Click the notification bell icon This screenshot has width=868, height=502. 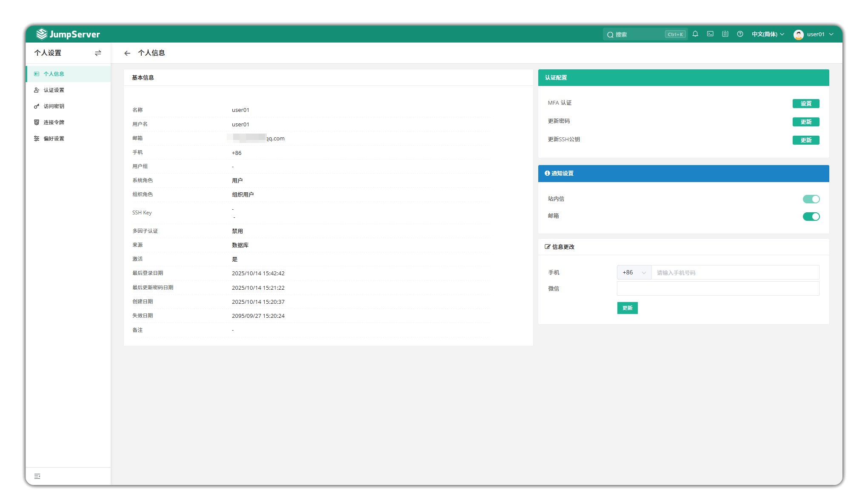point(695,34)
